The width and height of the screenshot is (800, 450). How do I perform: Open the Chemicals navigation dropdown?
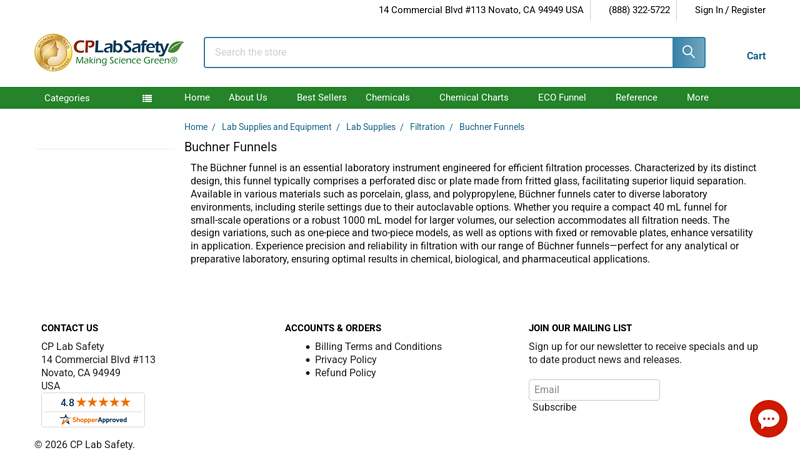click(387, 97)
